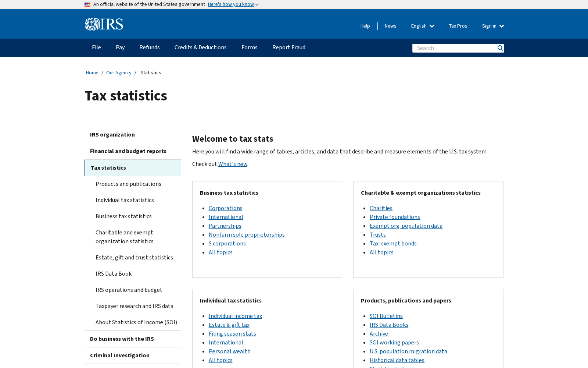This screenshot has width=588, height=368.
Task: Open the What's new link
Action: tap(233, 164)
